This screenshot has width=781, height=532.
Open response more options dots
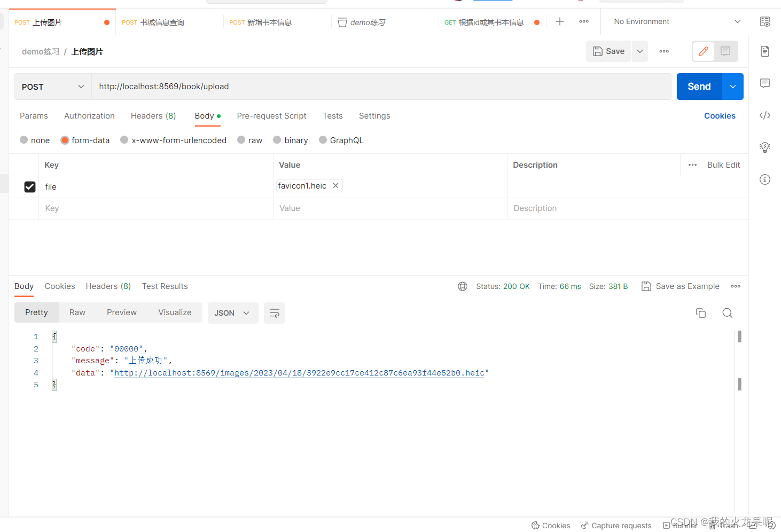(x=736, y=286)
